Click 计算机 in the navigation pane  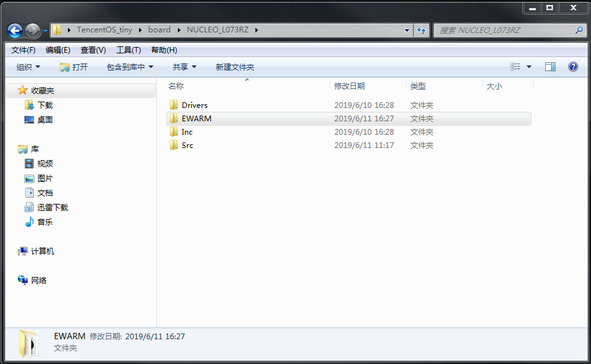pyautogui.click(x=42, y=251)
